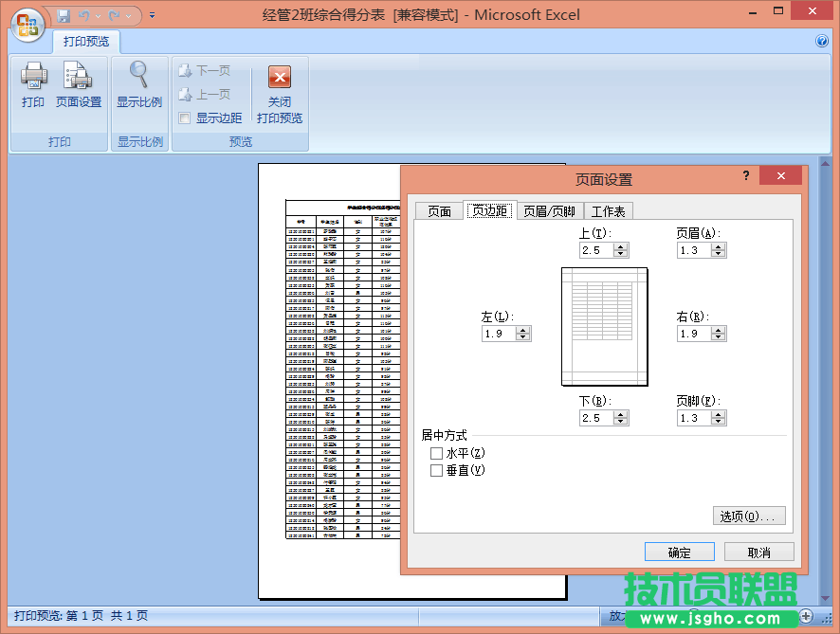The image size is (840, 634).
Task: Close print preview with red X icon
Action: pos(280,77)
